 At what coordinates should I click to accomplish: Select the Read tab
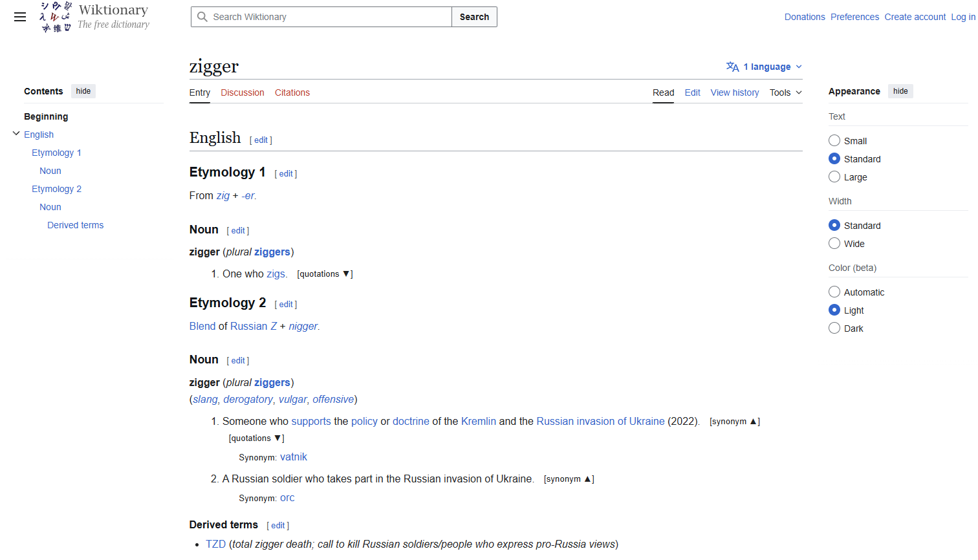tap(664, 92)
